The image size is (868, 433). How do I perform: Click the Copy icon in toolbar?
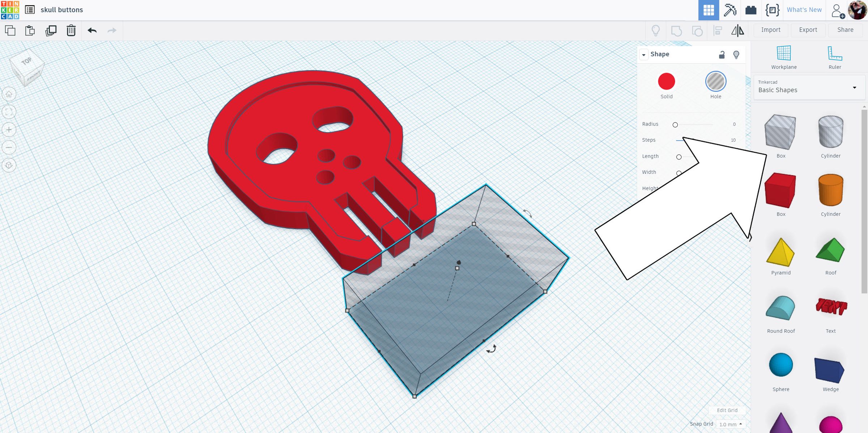(10, 30)
